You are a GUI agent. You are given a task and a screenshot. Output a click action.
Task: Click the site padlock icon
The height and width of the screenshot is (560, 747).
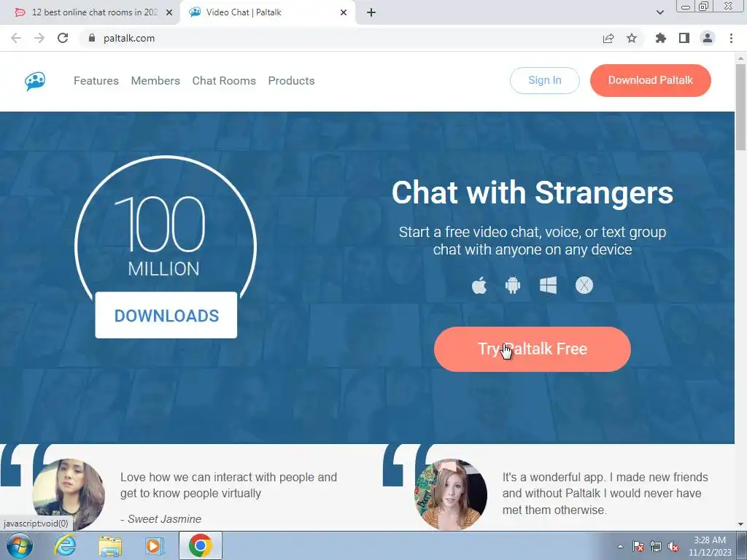tap(92, 38)
